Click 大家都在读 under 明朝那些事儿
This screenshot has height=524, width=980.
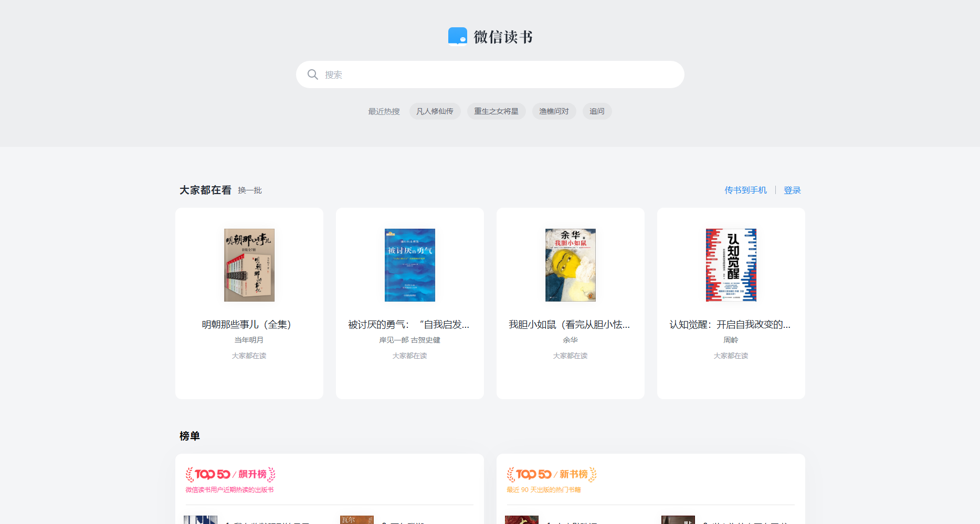coord(249,356)
